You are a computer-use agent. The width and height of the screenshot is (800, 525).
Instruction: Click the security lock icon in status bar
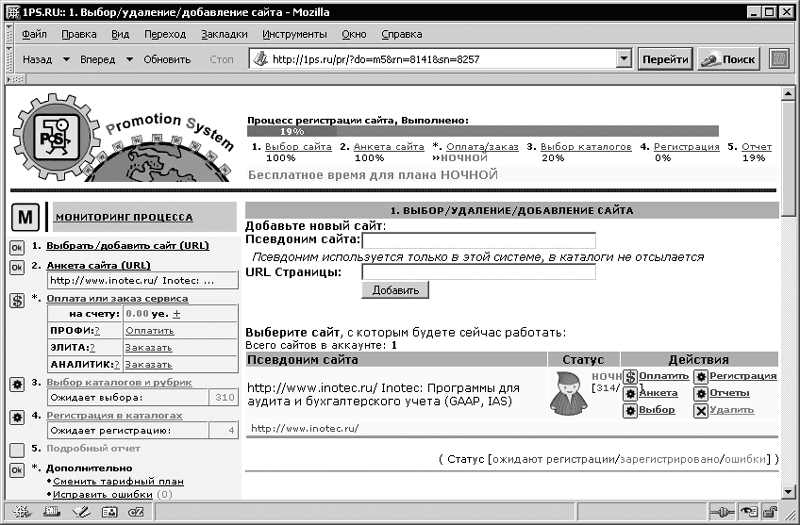[770, 512]
